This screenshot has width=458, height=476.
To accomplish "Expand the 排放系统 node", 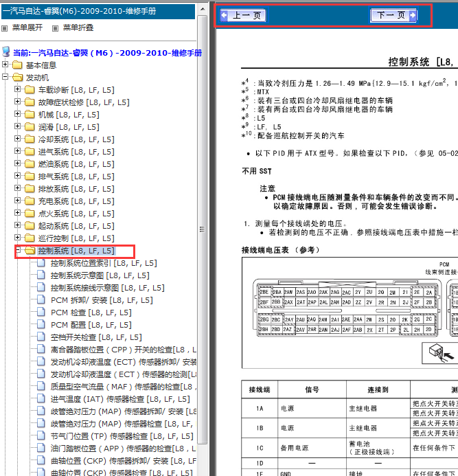I will (x=17, y=188).
